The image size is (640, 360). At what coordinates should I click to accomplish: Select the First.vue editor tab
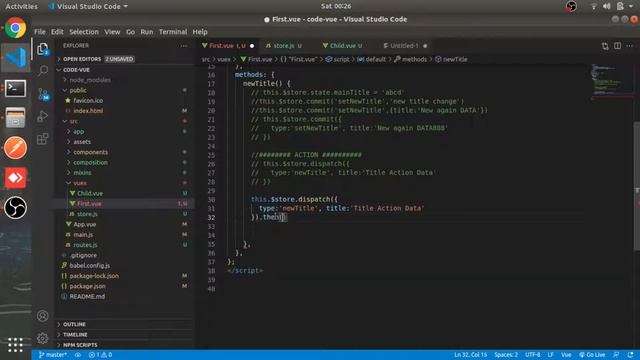point(227,46)
